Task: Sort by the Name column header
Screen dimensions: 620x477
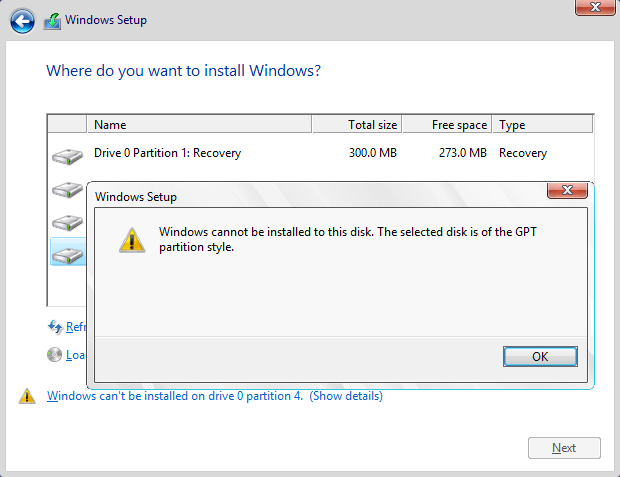Action: (x=200, y=125)
